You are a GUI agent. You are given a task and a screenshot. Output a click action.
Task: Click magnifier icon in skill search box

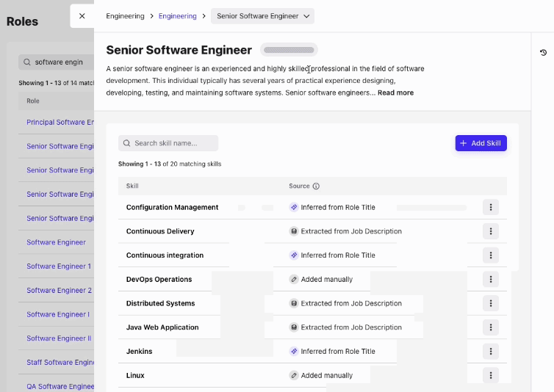[127, 143]
